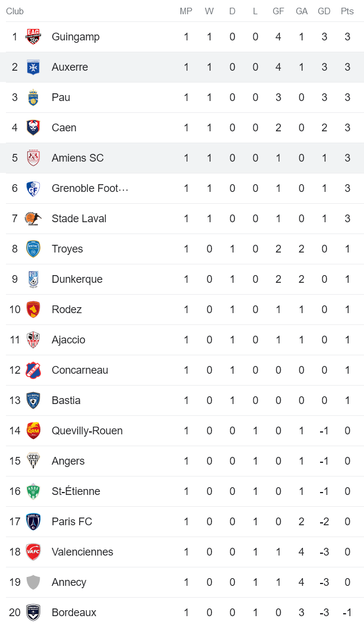The image size is (364, 631).
Task: Click the Bordeaux club crest
Action: pyautogui.click(x=33, y=613)
